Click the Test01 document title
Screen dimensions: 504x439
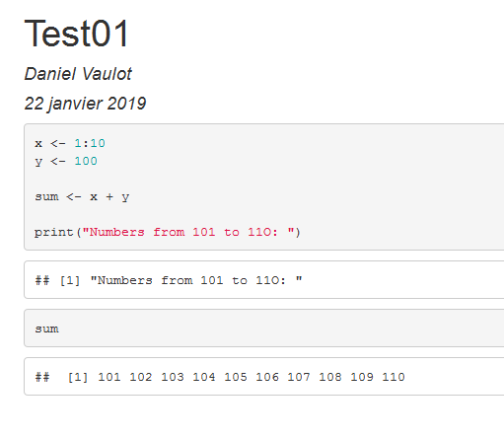(x=76, y=34)
